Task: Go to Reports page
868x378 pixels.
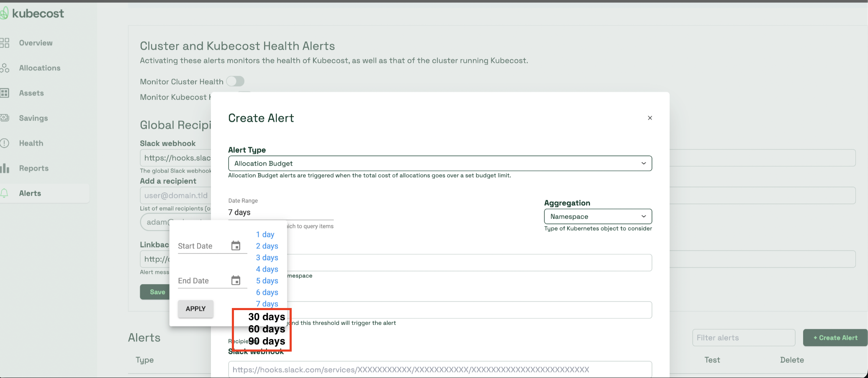Action: (x=34, y=168)
